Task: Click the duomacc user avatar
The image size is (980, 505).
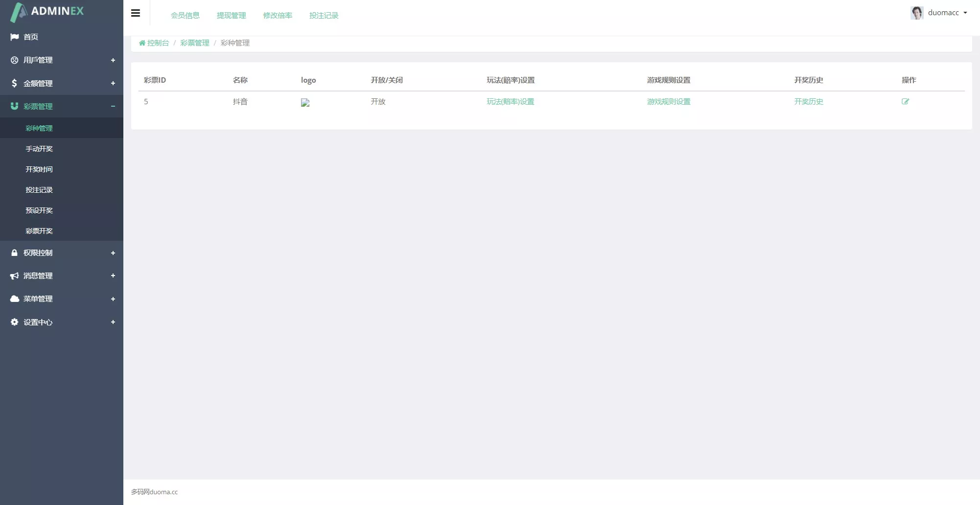Action: pyautogui.click(x=916, y=13)
